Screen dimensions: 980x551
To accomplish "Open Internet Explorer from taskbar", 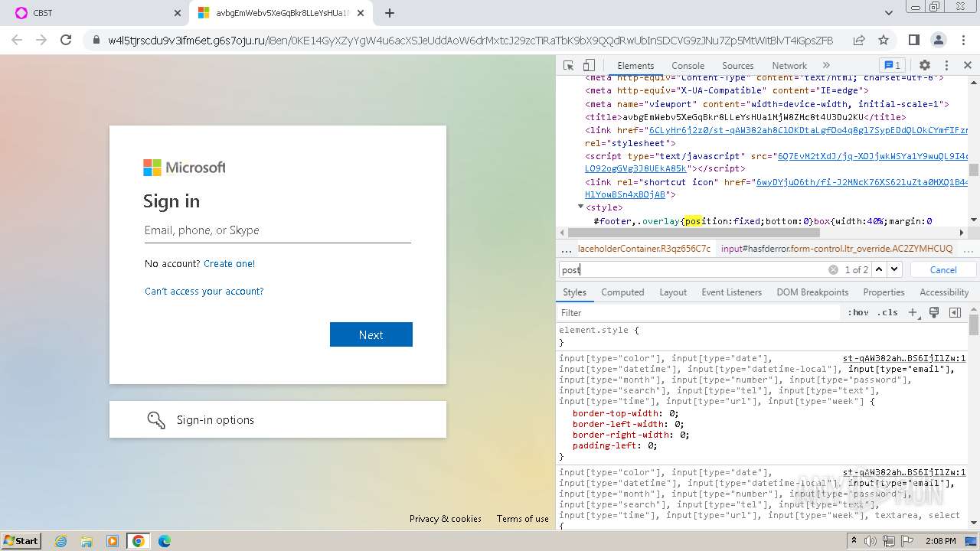I will 60,541.
